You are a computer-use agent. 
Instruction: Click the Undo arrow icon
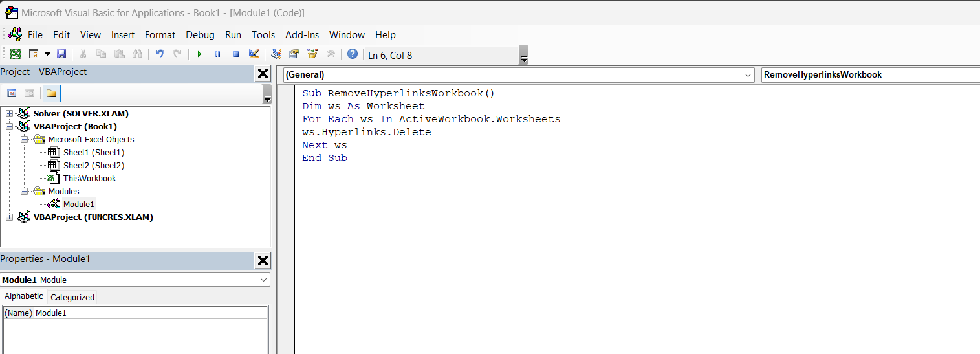click(x=159, y=54)
